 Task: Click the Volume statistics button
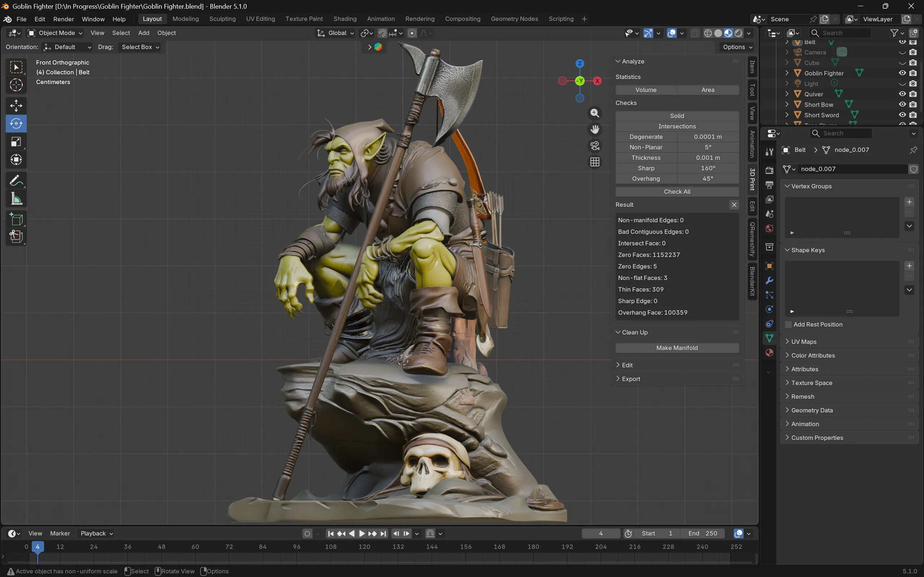(x=646, y=90)
